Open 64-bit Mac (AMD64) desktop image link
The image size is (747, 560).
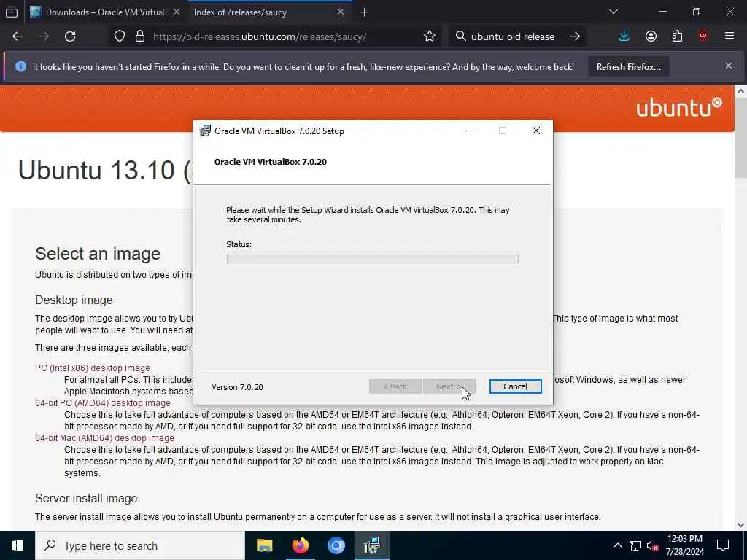tap(104, 438)
